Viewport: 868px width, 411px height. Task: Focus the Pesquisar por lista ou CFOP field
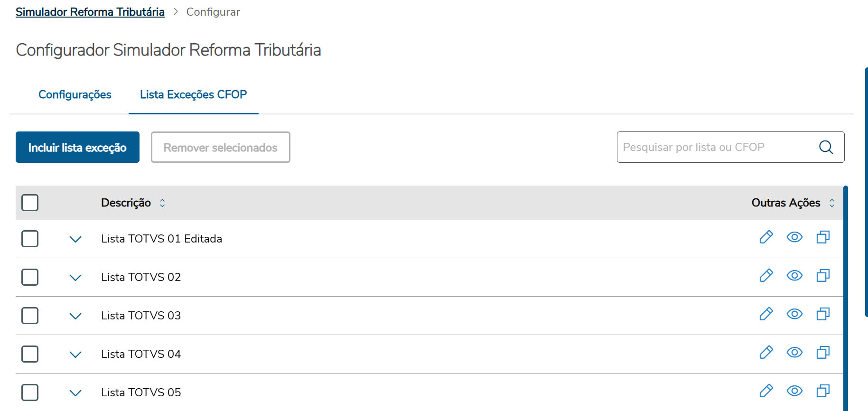pyautogui.click(x=717, y=147)
